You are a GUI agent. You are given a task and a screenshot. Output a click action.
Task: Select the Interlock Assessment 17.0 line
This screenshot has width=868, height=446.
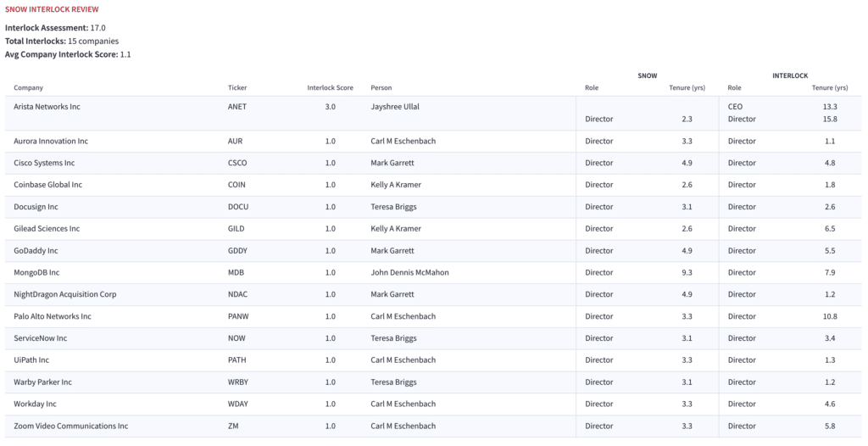tap(55, 28)
